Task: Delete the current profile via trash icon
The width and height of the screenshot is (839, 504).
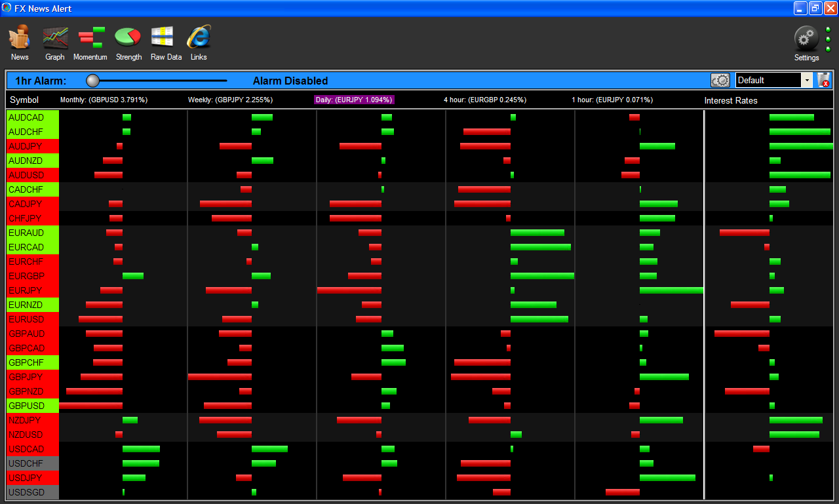Action: pyautogui.click(x=824, y=79)
